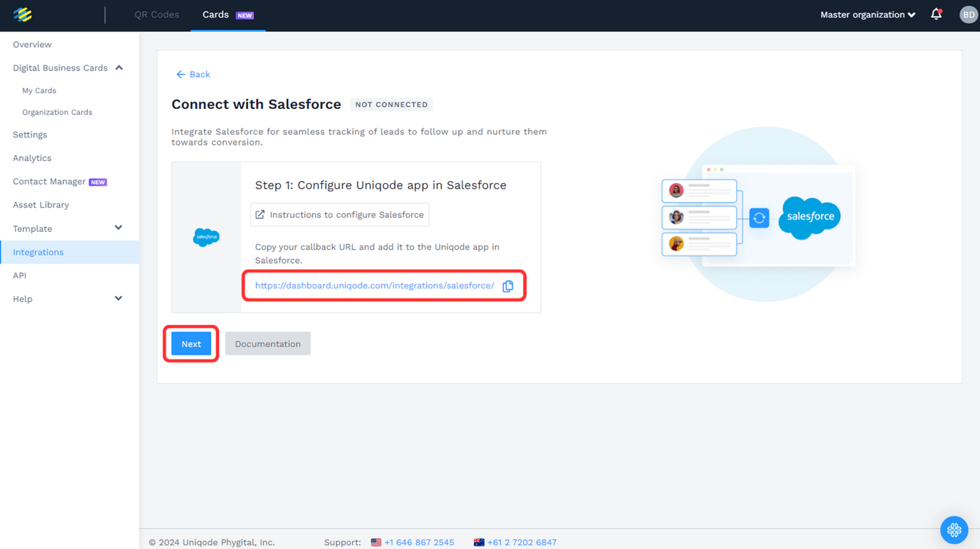Copy the callback URL with clipboard icon
980x549 pixels.
[508, 286]
